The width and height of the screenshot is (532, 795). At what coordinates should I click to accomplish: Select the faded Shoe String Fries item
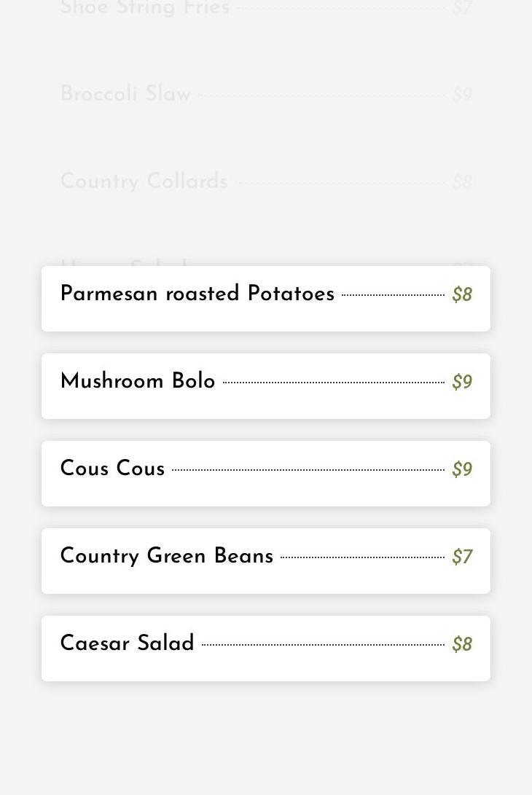click(144, 8)
